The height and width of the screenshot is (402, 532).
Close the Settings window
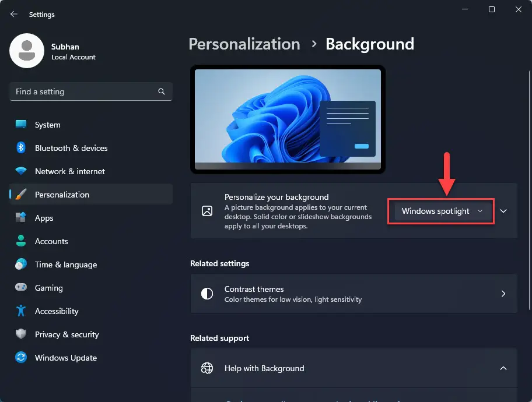pyautogui.click(x=519, y=9)
